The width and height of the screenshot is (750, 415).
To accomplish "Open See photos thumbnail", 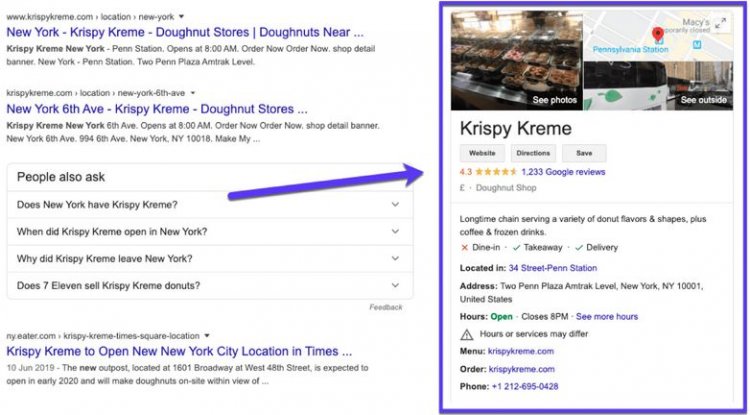I will [517, 61].
